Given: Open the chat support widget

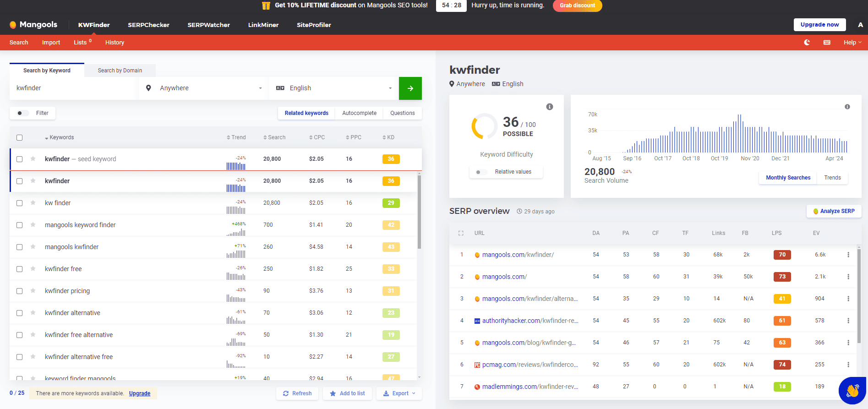Looking at the screenshot, I should [852, 391].
